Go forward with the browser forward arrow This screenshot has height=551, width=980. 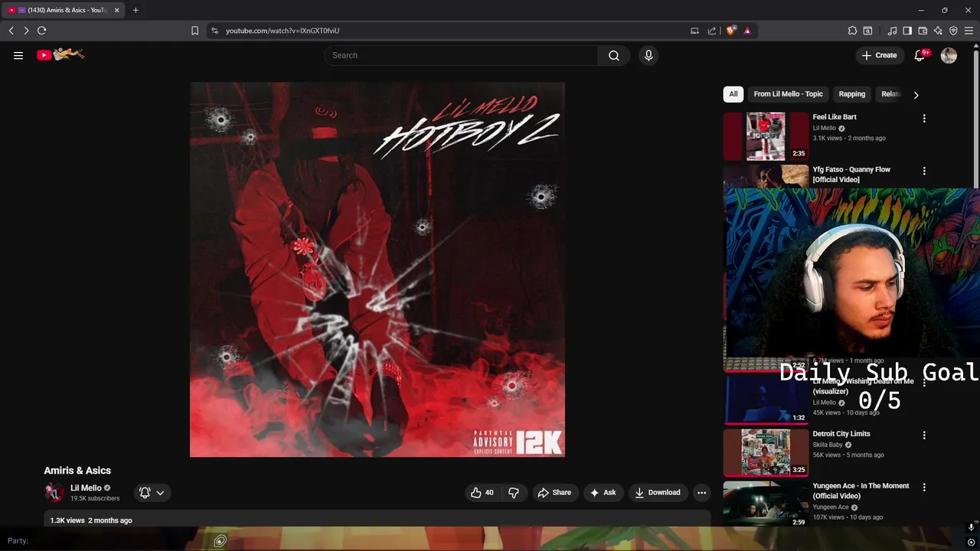point(26,31)
